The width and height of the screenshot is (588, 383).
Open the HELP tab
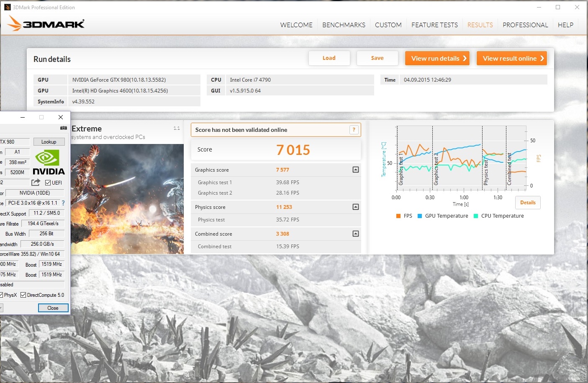click(x=565, y=25)
